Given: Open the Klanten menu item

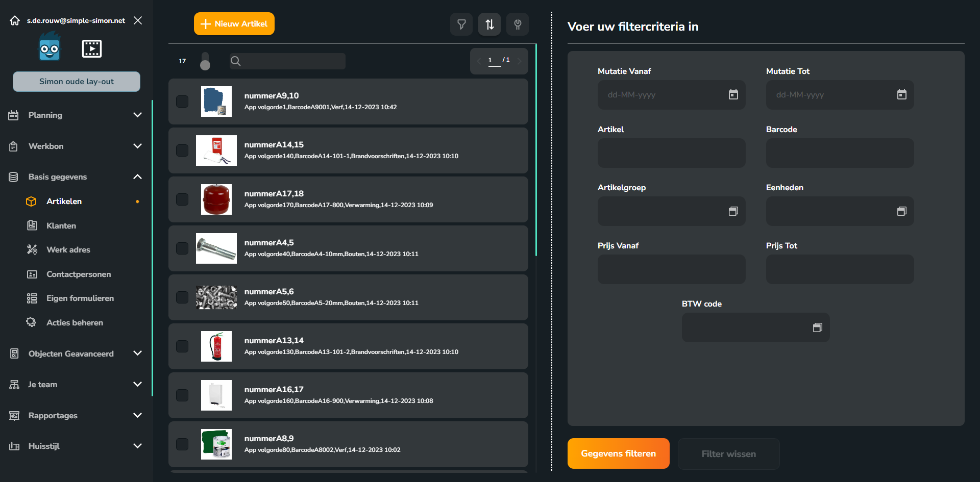Looking at the screenshot, I should click(x=61, y=225).
